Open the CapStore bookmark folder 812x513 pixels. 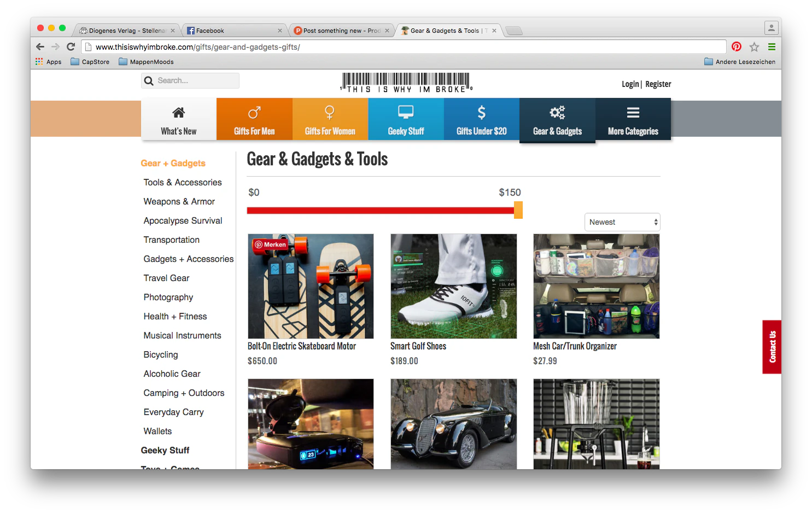[90, 62]
